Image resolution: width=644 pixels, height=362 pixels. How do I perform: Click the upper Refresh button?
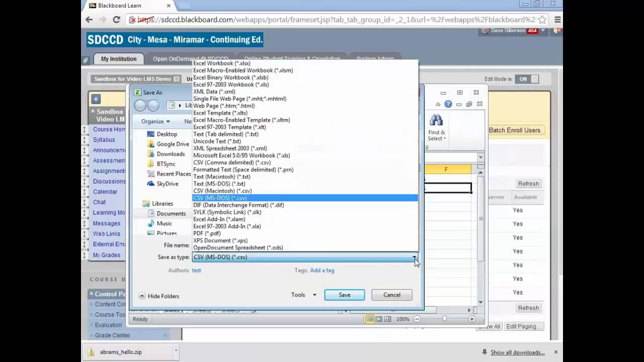(528, 184)
